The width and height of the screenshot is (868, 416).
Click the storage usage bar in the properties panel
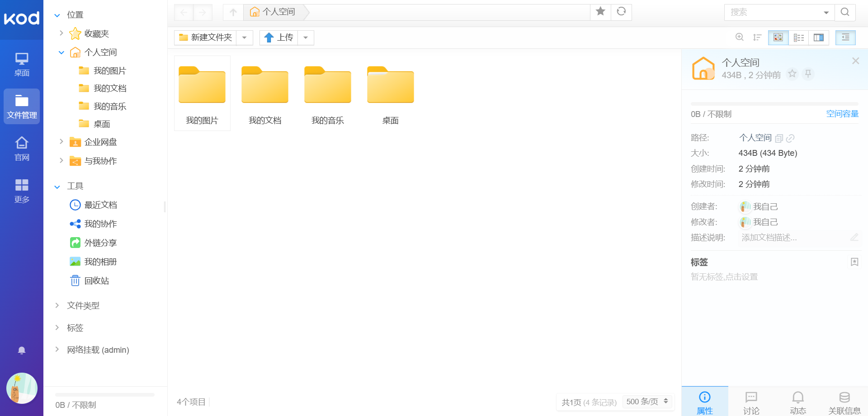click(x=774, y=104)
